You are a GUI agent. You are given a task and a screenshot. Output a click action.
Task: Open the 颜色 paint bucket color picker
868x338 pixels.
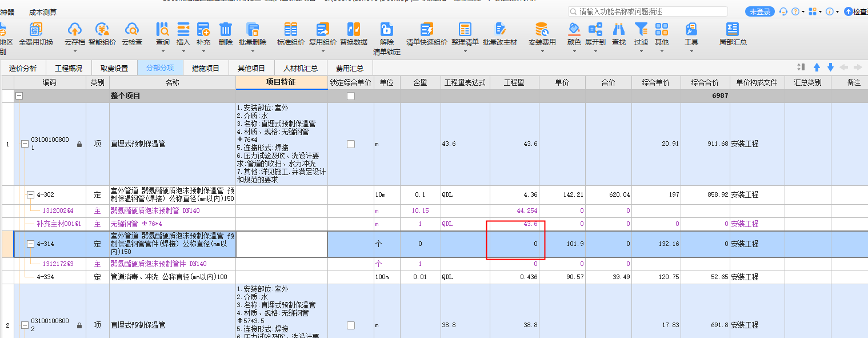pyautogui.click(x=574, y=30)
